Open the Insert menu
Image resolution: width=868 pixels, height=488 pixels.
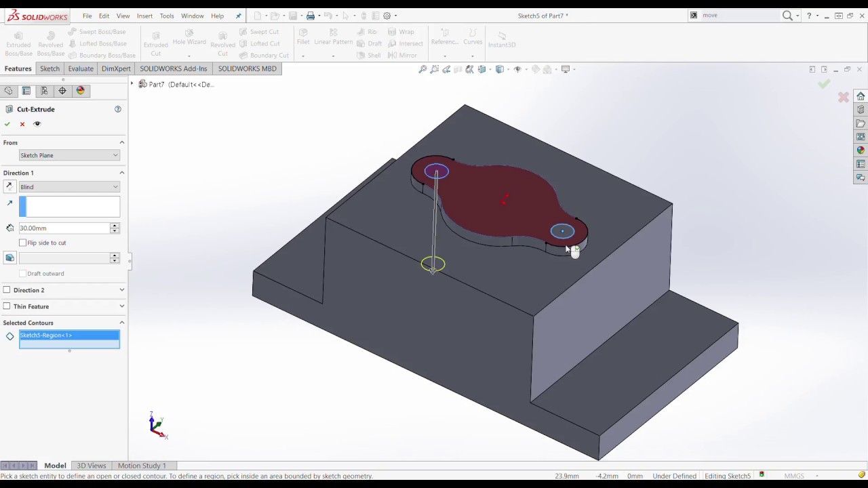[144, 16]
